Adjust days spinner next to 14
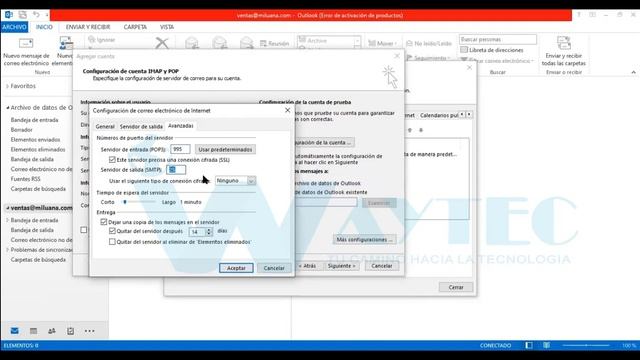 (x=209, y=231)
